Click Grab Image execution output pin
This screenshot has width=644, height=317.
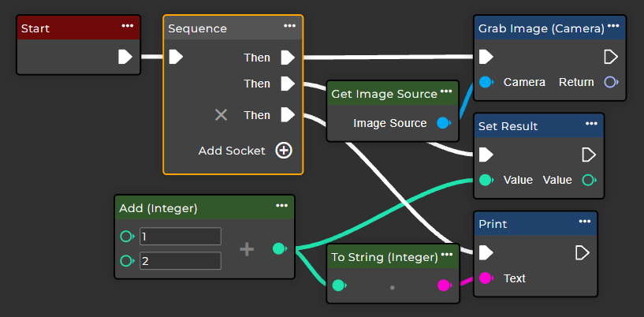(610, 57)
